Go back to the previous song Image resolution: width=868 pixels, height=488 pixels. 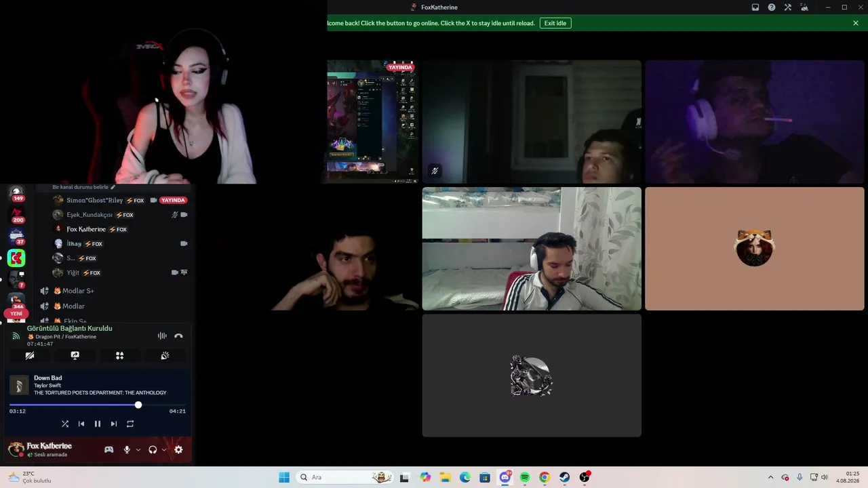[81, 424]
